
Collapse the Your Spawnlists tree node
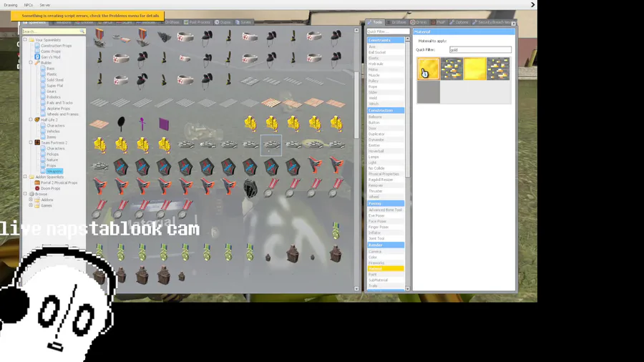25,40
